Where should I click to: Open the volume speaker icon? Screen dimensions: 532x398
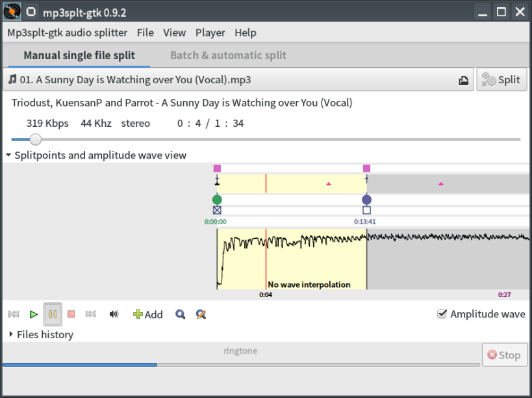pyautogui.click(x=114, y=314)
